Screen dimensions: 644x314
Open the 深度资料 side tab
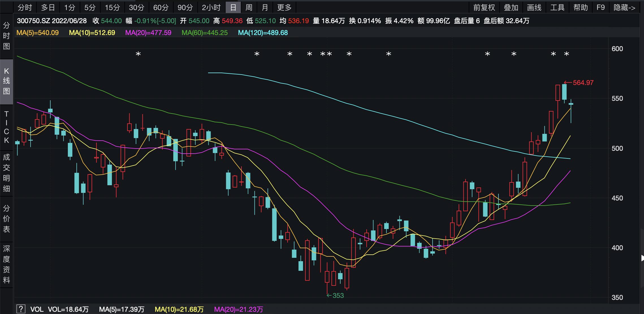coord(6,264)
